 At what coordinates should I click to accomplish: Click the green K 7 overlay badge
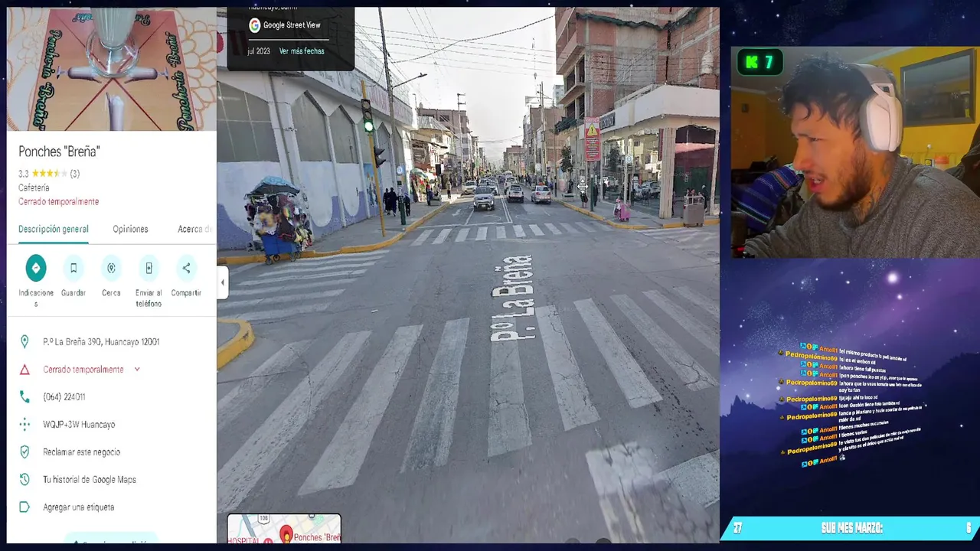pos(760,63)
